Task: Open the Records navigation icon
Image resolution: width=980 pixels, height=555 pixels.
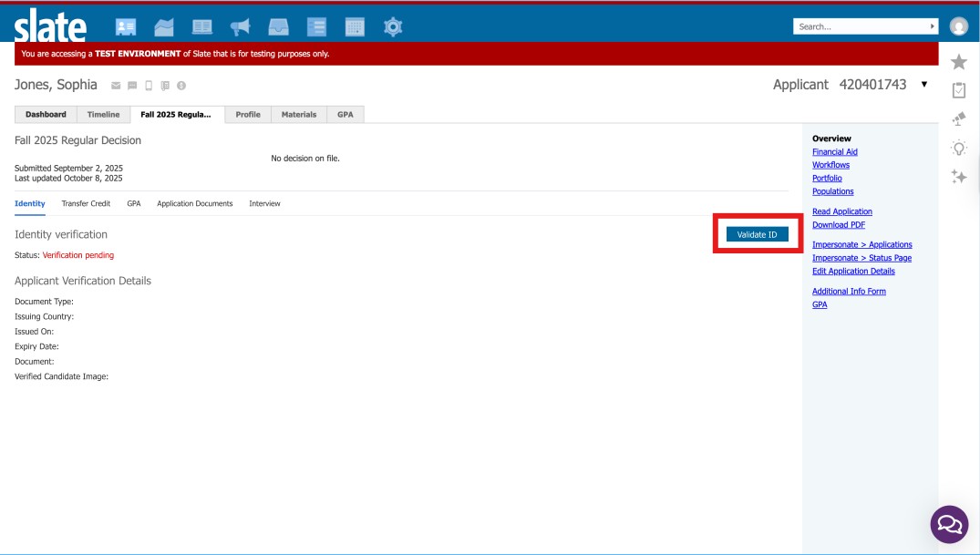Action: 126,26
